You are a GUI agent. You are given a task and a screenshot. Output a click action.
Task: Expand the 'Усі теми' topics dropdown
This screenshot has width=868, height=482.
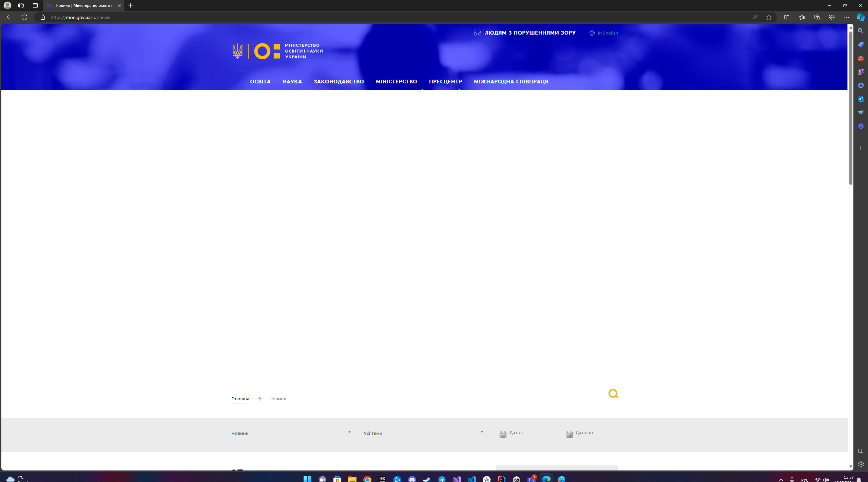pyautogui.click(x=424, y=433)
